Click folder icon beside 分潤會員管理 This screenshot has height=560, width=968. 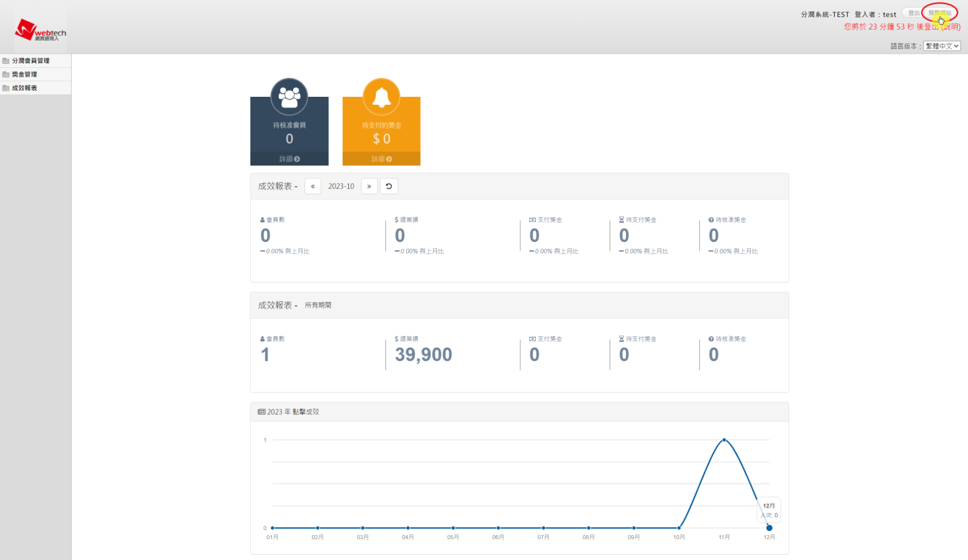[x=6, y=61]
